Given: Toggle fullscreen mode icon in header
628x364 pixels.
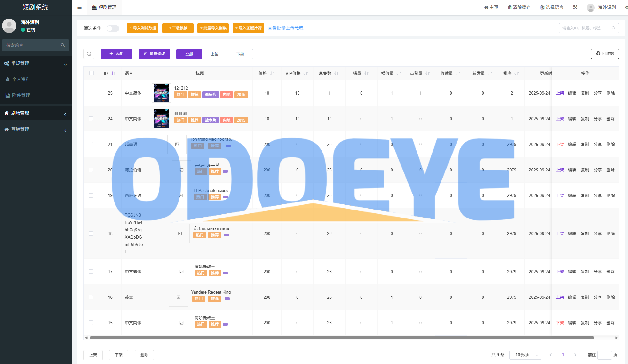Looking at the screenshot, I should [x=575, y=7].
